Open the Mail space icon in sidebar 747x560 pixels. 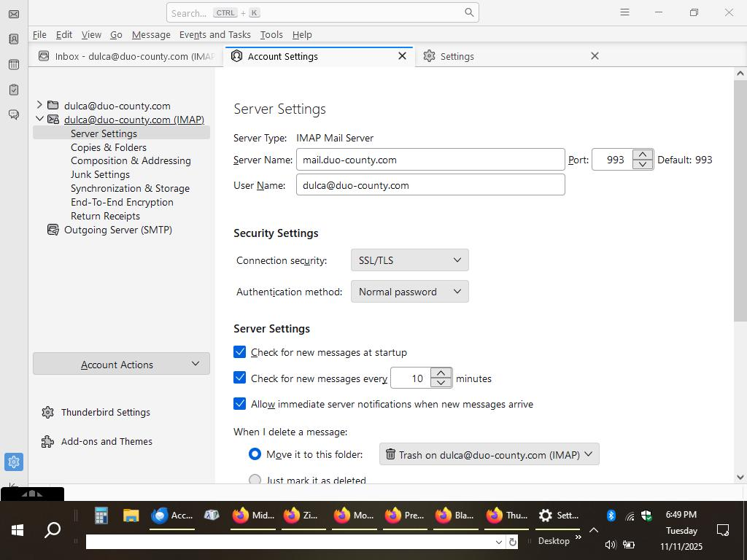pos(14,14)
